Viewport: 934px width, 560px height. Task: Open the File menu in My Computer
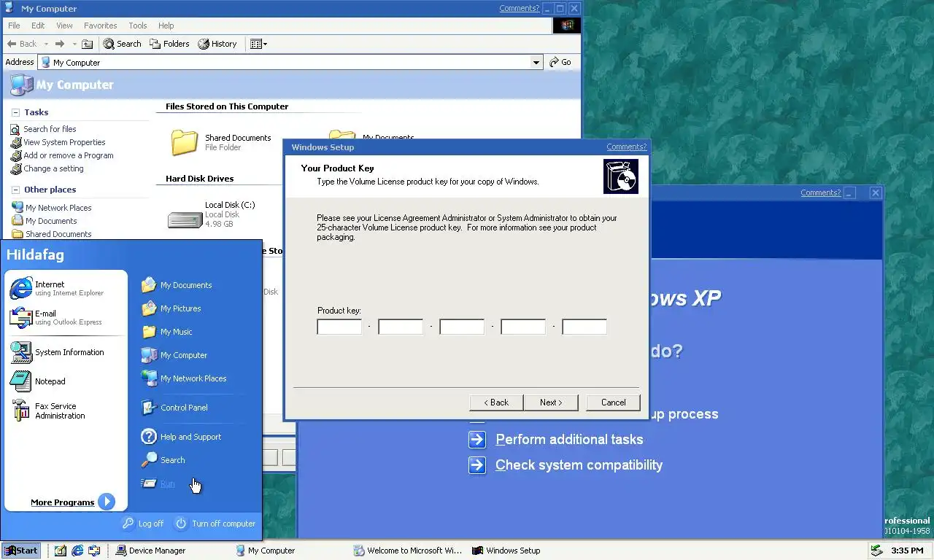coord(14,26)
